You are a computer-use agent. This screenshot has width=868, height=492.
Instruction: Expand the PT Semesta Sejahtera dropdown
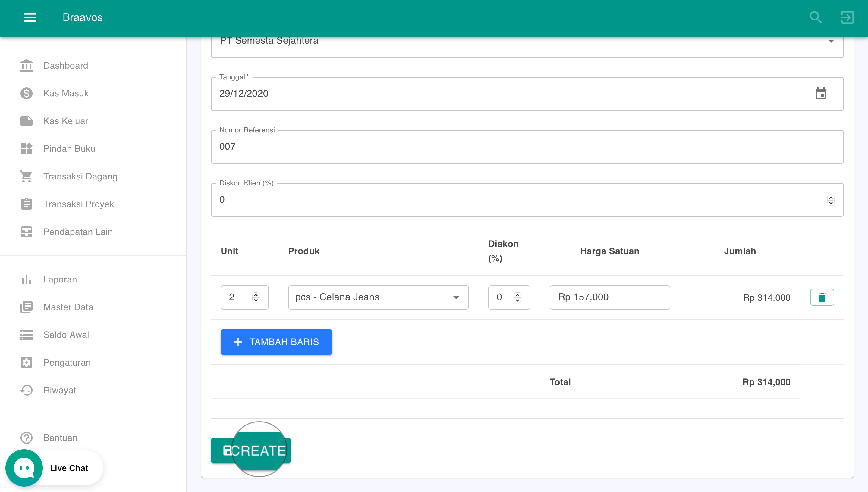[831, 41]
